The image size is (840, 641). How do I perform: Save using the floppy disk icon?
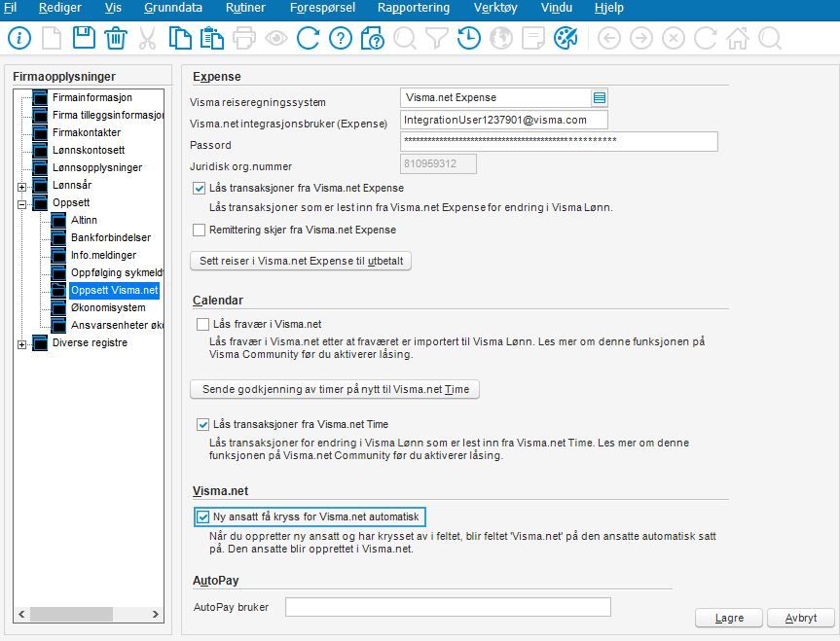[x=84, y=38]
